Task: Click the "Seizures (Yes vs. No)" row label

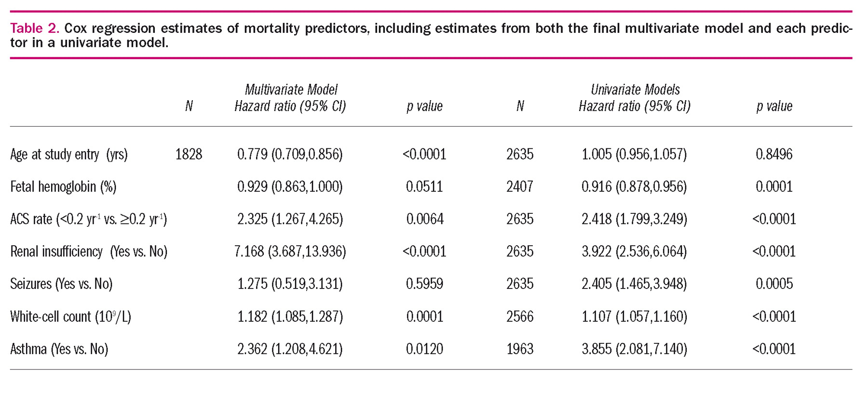Action: (x=61, y=284)
